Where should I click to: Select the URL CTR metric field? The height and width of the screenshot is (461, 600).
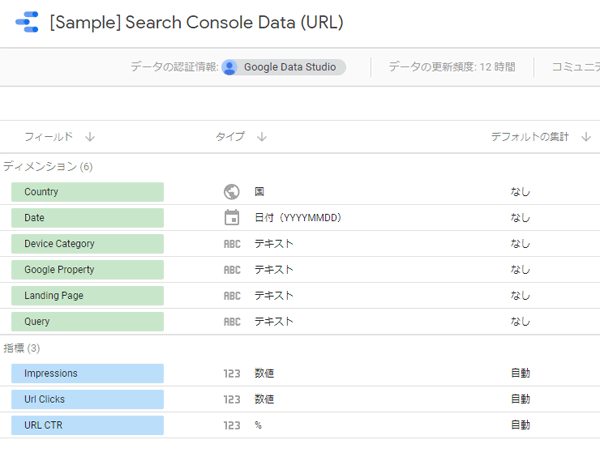click(x=88, y=425)
